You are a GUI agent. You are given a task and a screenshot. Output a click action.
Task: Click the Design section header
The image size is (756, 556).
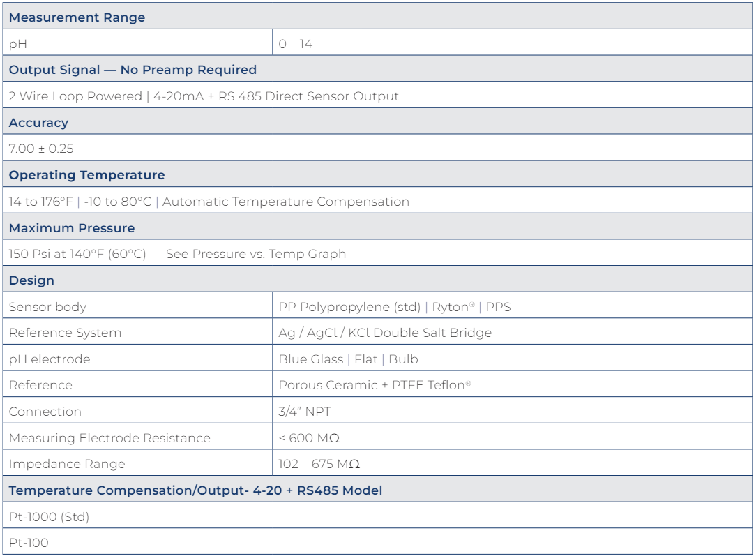31,280
